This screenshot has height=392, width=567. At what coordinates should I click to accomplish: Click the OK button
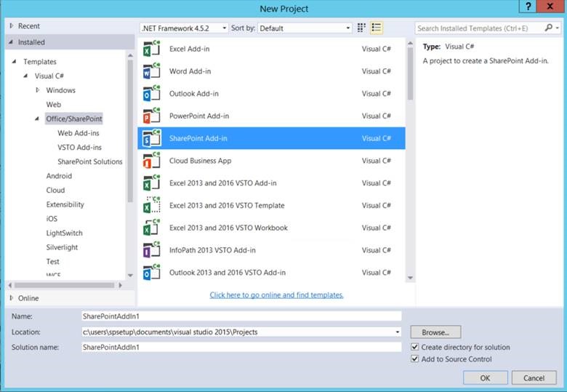[486, 378]
